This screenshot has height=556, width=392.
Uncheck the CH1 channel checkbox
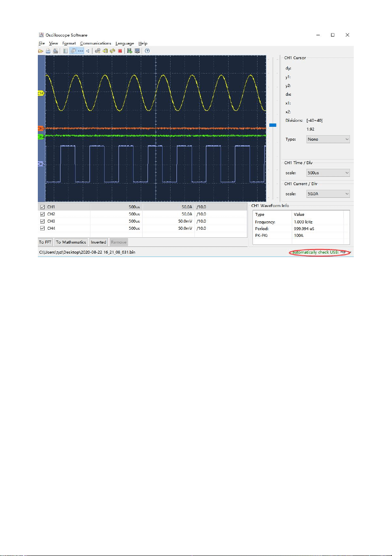[42, 207]
